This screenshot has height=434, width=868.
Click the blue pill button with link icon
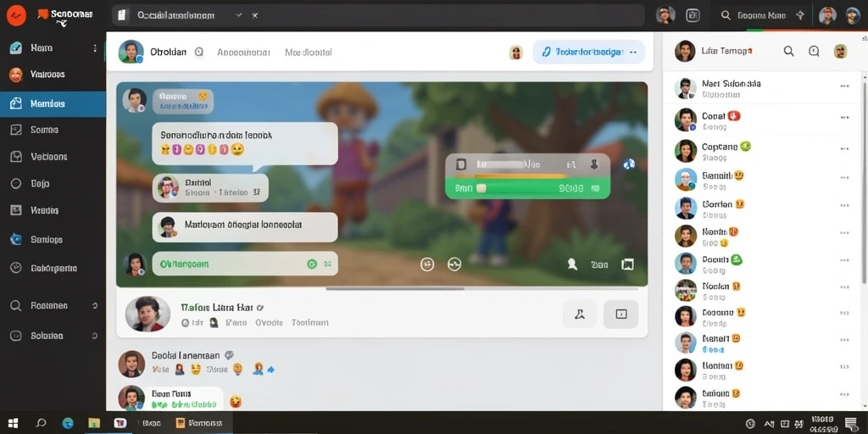tap(588, 52)
